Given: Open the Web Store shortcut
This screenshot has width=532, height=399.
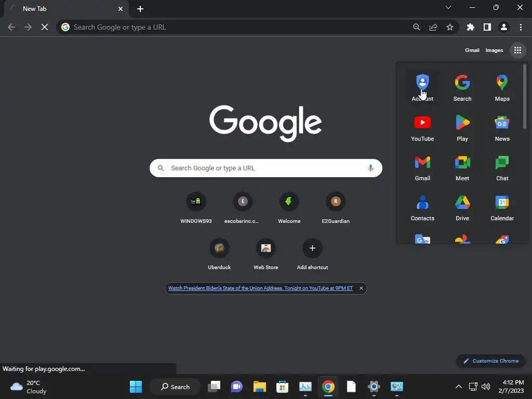Looking at the screenshot, I should pos(265,254).
